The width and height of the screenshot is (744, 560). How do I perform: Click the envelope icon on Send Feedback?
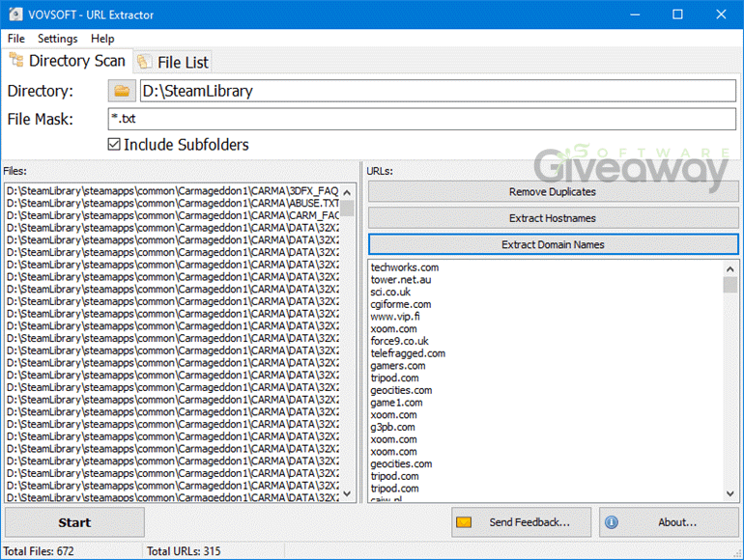[464, 522]
